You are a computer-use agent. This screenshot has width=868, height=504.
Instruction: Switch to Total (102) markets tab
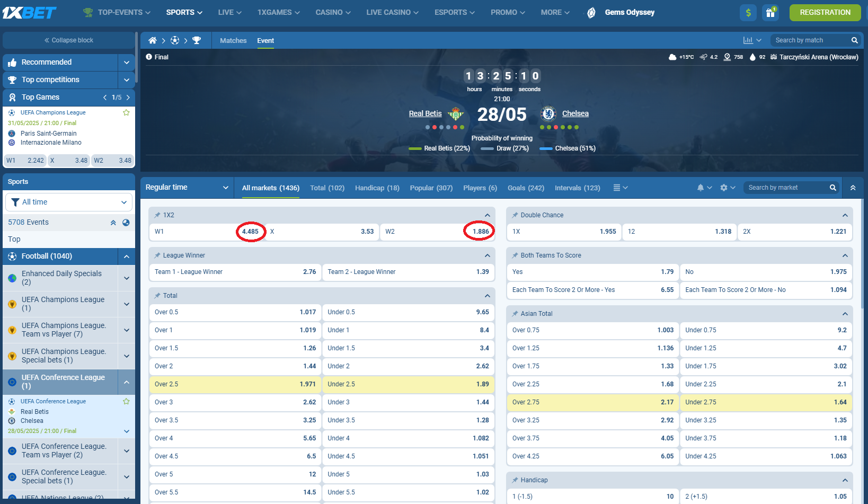(327, 188)
